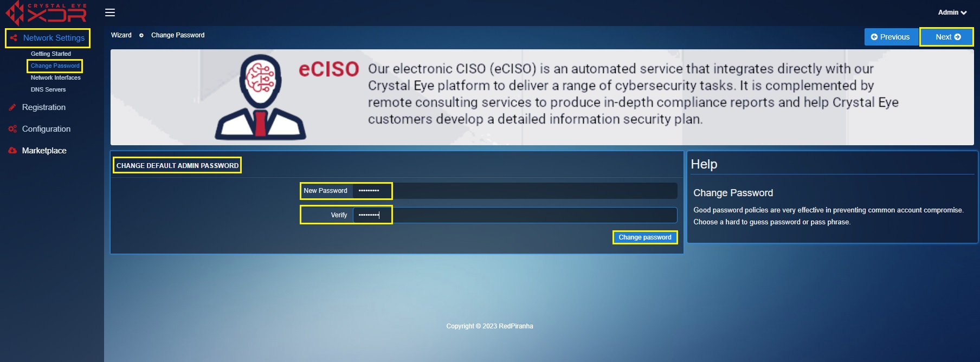Click Copyright 2023 RedPiranha footer text
The image size is (980, 362).
pos(490,326)
